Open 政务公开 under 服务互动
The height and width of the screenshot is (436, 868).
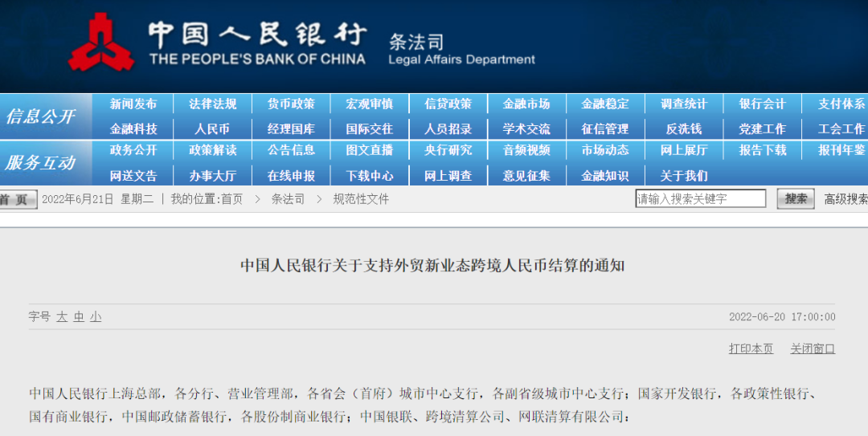133,150
